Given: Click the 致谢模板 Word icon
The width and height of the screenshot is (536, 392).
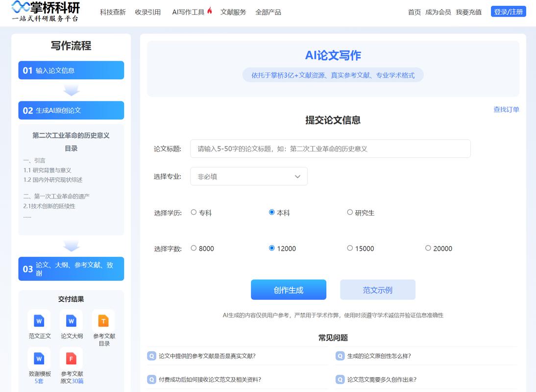Looking at the screenshot, I should 39,358.
